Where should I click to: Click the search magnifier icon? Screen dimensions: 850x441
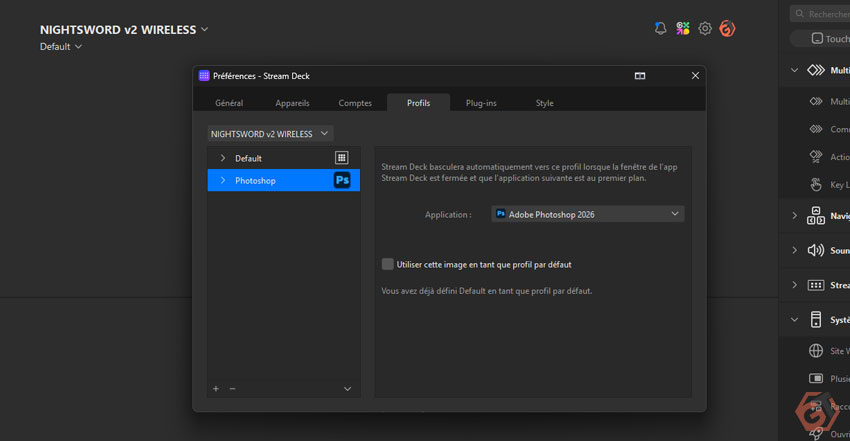coord(800,14)
